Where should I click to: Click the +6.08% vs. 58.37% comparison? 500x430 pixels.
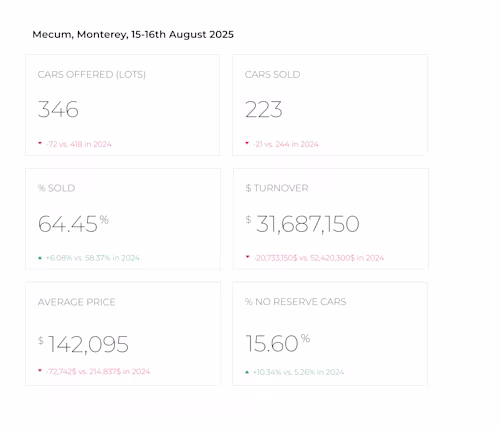(93, 258)
